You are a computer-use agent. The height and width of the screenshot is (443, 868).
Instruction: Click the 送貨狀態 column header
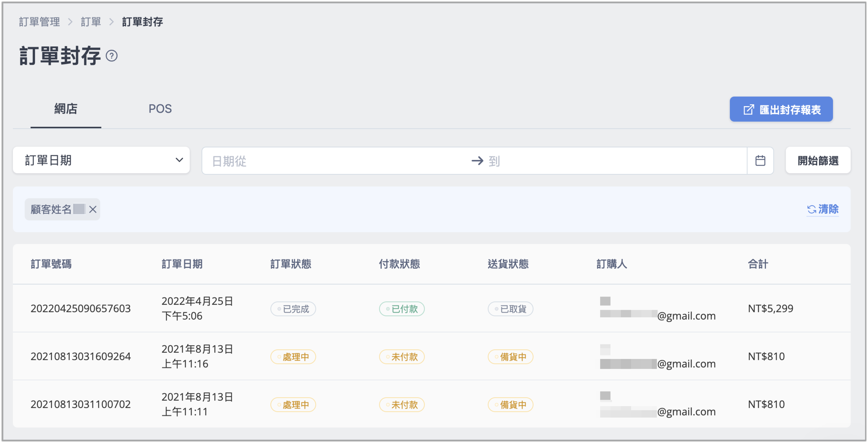point(508,264)
